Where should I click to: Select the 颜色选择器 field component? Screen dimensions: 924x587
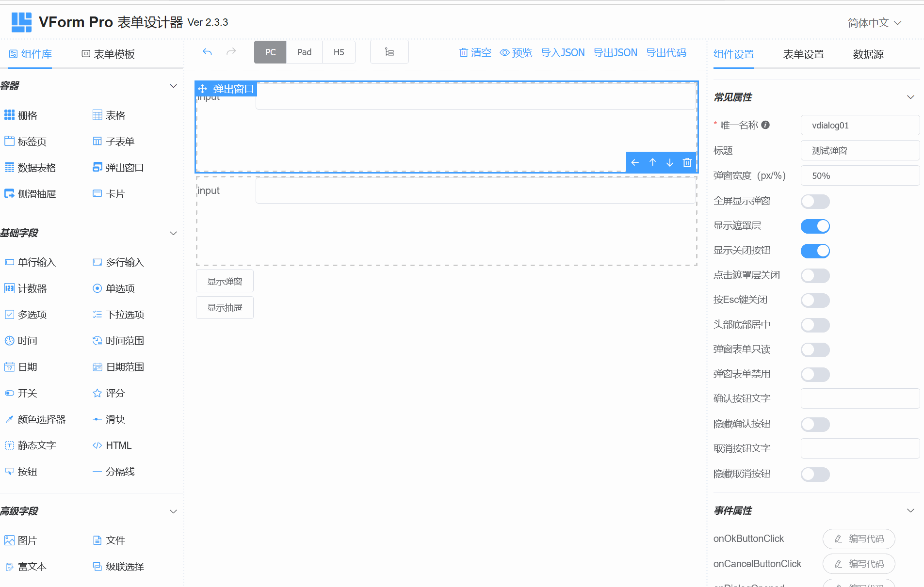(42, 419)
